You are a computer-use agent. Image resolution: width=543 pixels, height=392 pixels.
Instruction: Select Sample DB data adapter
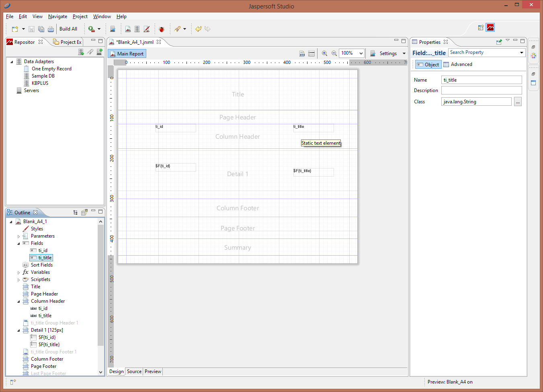[x=43, y=76]
